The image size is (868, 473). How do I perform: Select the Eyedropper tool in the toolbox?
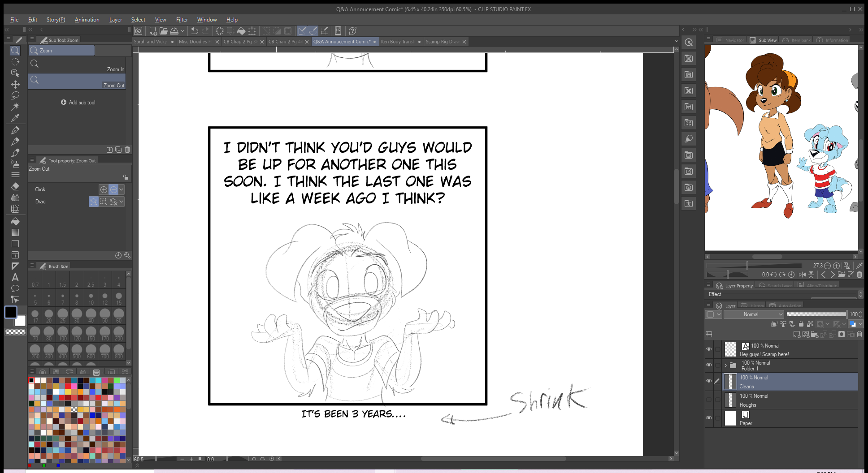pyautogui.click(x=15, y=118)
